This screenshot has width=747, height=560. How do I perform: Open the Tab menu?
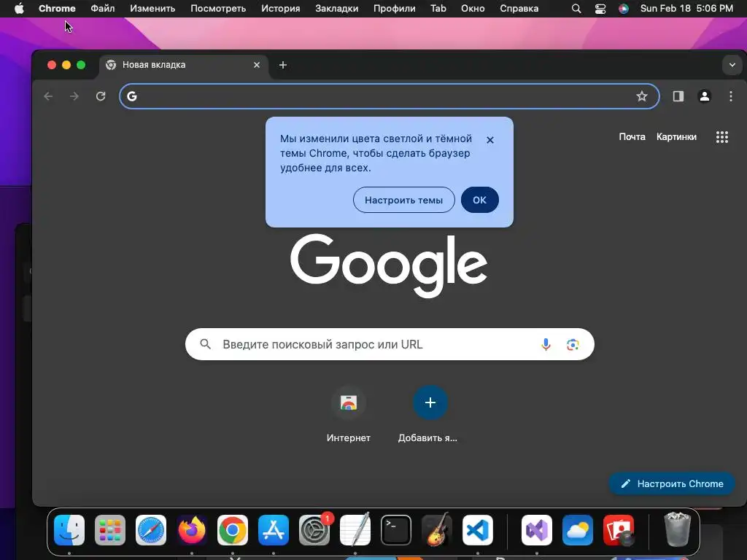click(438, 9)
